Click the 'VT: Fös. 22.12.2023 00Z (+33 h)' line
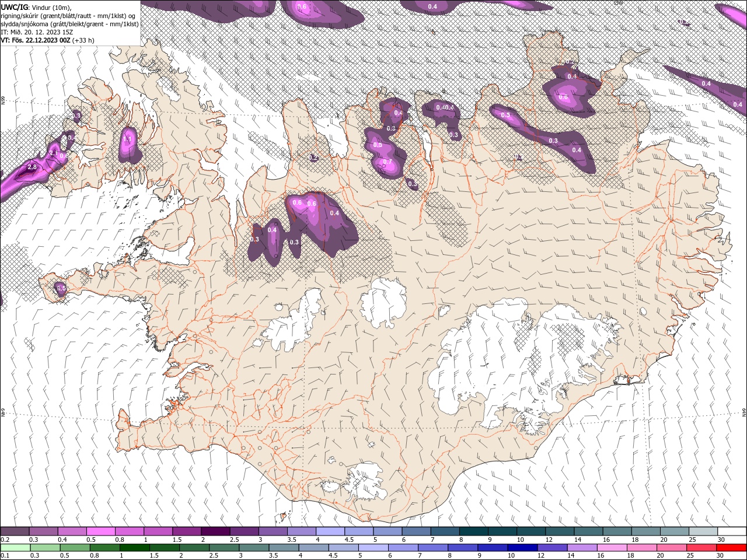Screen dimensions: 747x560 click(x=47, y=40)
